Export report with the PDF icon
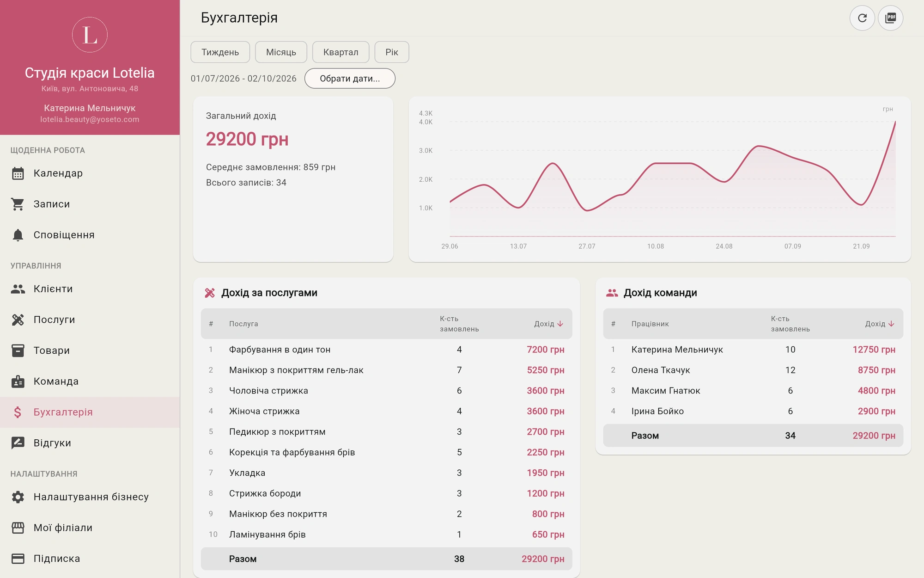This screenshot has height=578, width=924. (890, 18)
